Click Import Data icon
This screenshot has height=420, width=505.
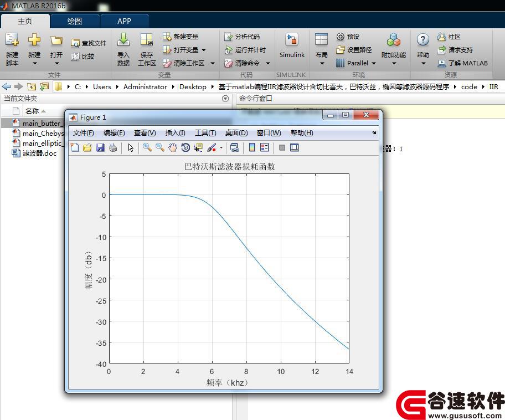pos(123,40)
